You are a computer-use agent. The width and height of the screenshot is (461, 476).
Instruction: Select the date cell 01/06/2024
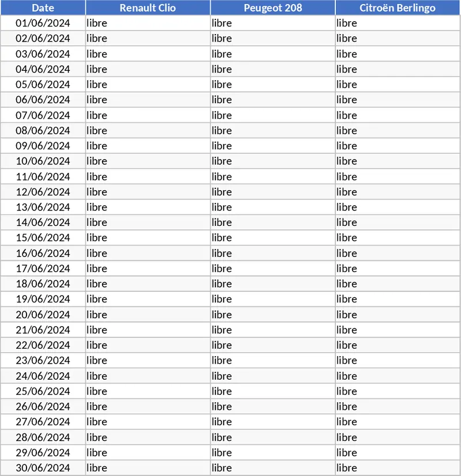click(43, 23)
